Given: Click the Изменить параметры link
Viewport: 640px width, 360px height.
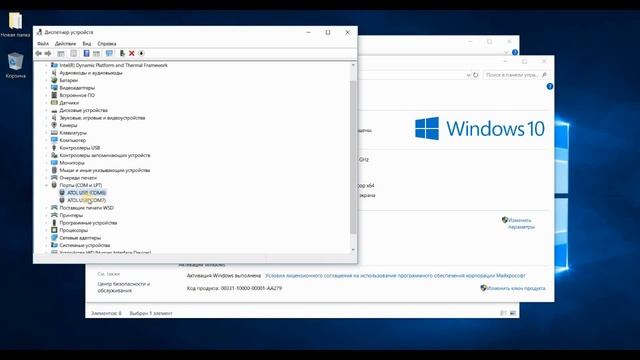Looking at the screenshot, I should pos(521,223).
